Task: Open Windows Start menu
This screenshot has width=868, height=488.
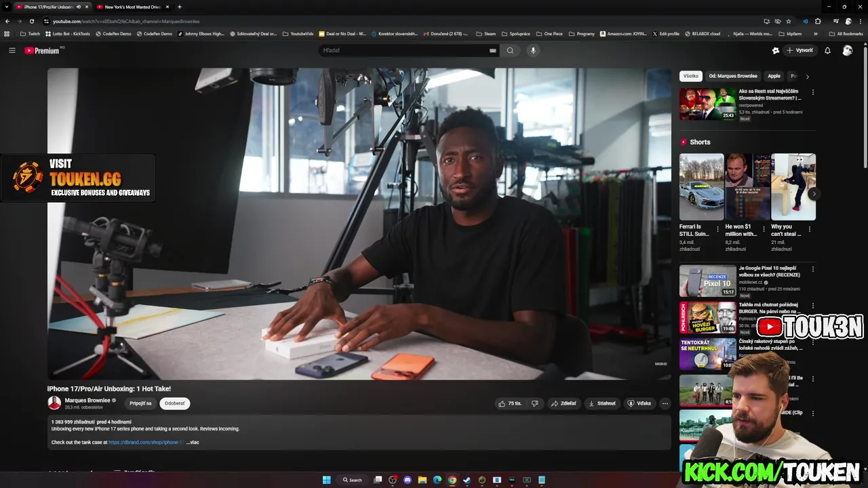Action: [x=326, y=480]
